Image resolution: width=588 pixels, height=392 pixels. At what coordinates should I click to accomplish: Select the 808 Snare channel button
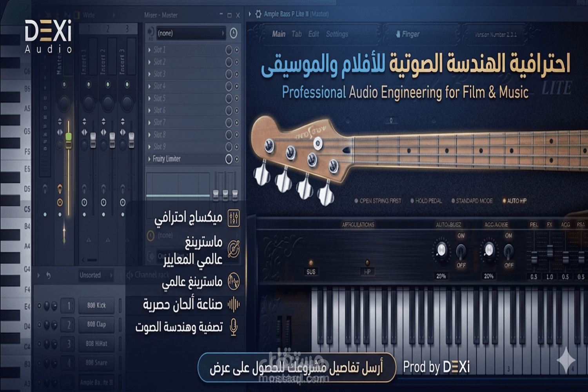[96, 363]
